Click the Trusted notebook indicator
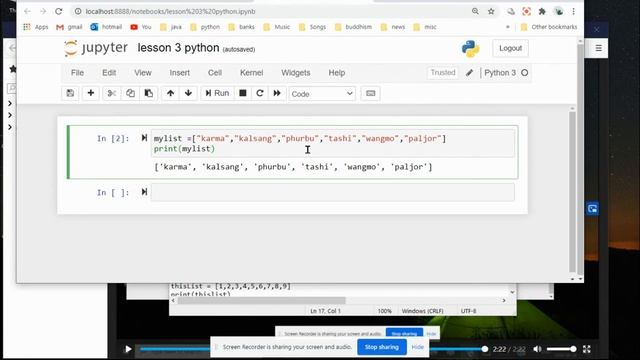Image resolution: width=640 pixels, height=360 pixels. coord(443,73)
